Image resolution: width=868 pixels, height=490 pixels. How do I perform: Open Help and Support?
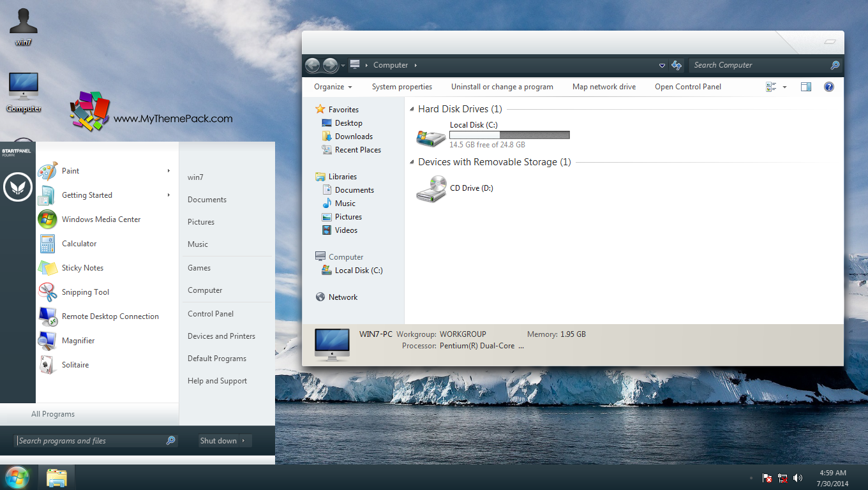tap(217, 381)
